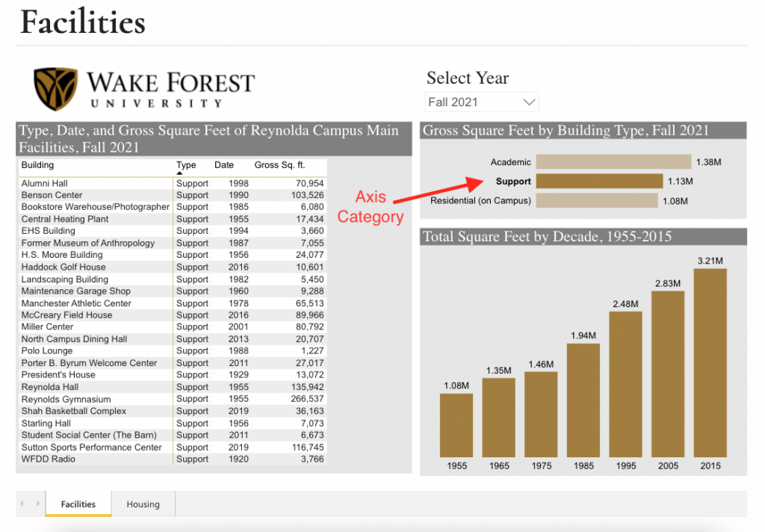Click the Academic axis label

(x=510, y=162)
